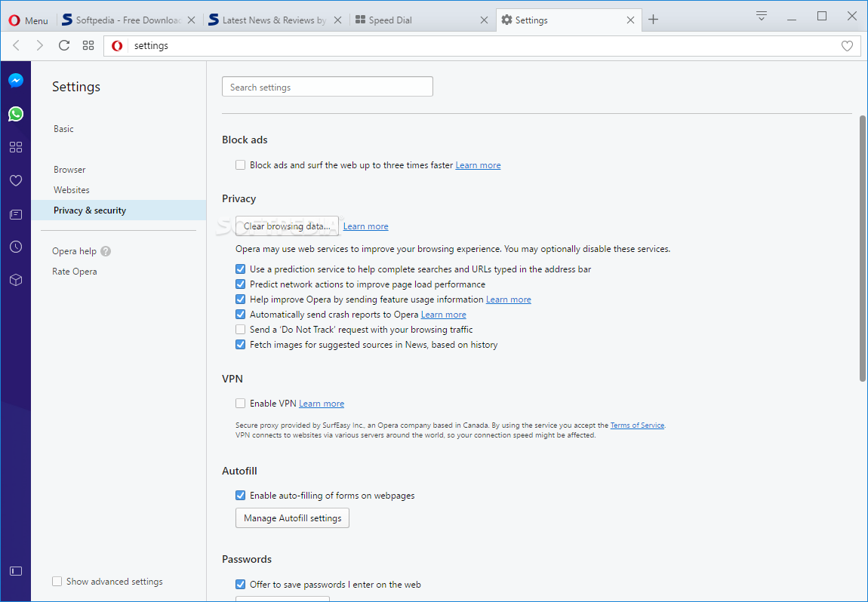Screen dimensions: 868x602
Task: Open the Opera help link
Action: point(74,251)
